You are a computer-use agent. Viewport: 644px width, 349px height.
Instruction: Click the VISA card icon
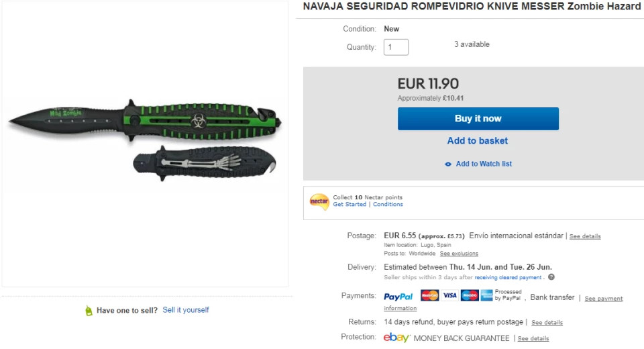click(x=449, y=295)
